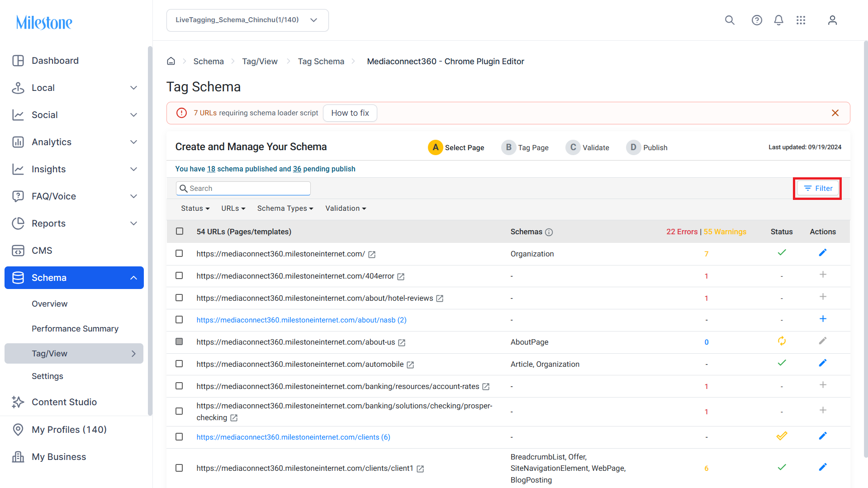
Task: Select the automobile row checkbox
Action: (179, 364)
